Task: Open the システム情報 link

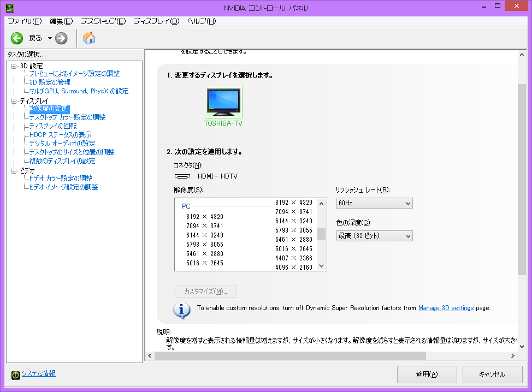Action: tap(39, 373)
